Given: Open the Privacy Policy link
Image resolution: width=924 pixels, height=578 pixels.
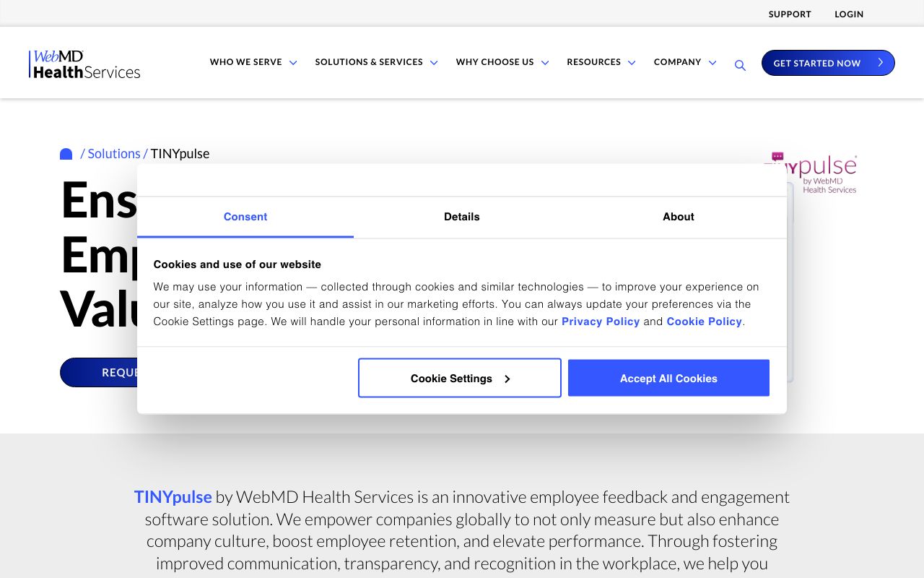Looking at the screenshot, I should 601,322.
